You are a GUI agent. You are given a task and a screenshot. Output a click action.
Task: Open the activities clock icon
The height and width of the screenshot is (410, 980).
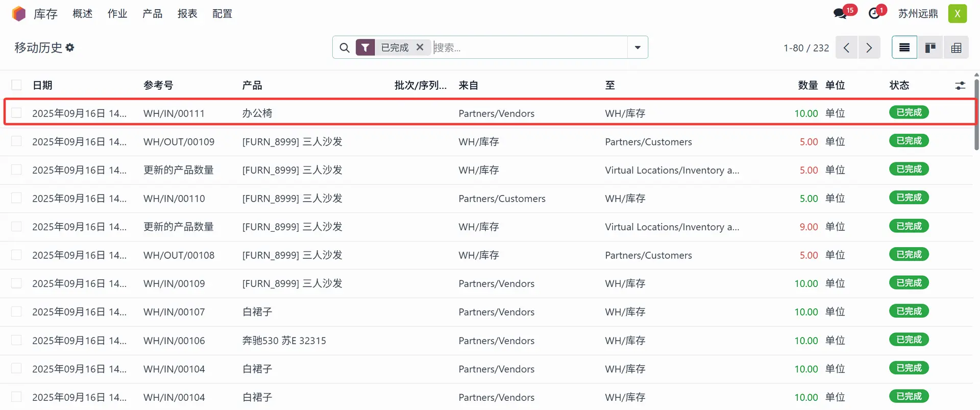[x=874, y=14]
